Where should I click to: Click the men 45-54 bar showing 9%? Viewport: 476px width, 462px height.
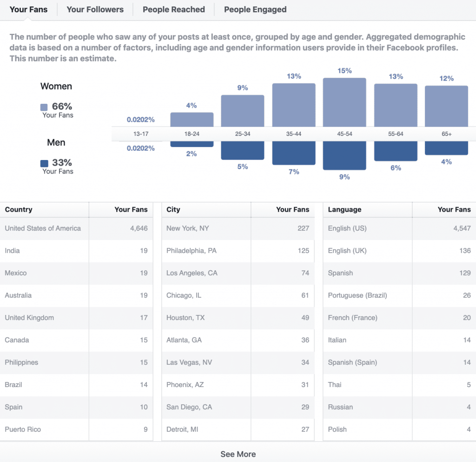[344, 155]
